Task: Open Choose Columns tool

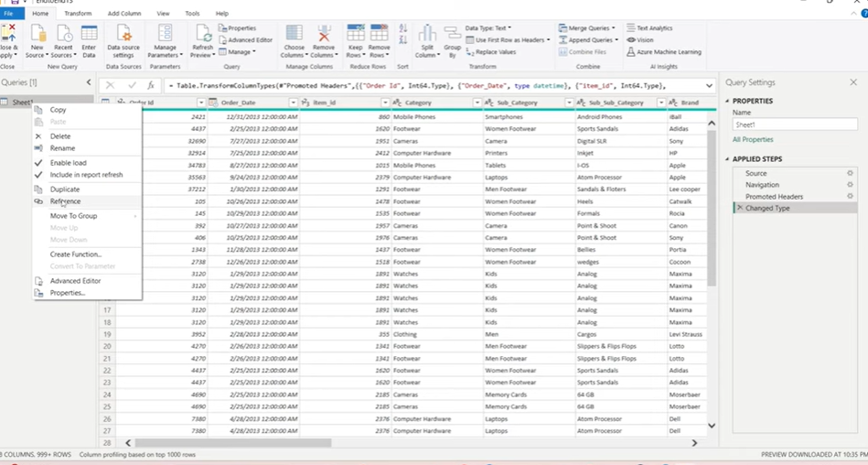Action: coord(294,41)
